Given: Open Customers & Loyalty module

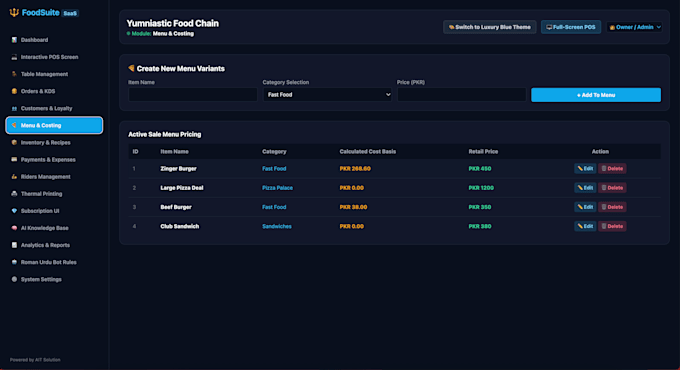Looking at the screenshot, I should coord(54,108).
